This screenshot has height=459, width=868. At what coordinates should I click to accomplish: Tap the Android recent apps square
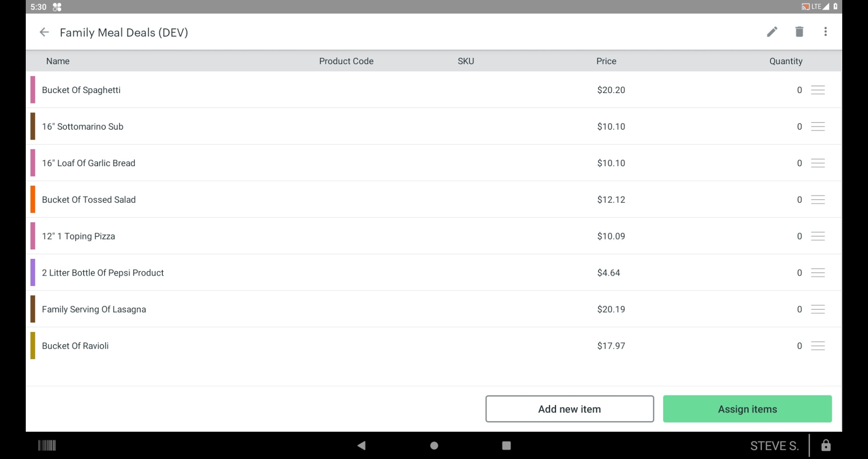[506, 445]
